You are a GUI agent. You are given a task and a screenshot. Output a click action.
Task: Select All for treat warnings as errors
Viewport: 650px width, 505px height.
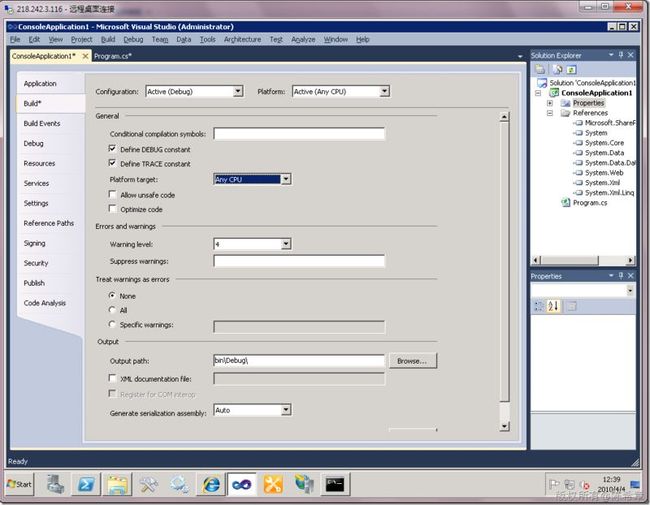coord(112,310)
